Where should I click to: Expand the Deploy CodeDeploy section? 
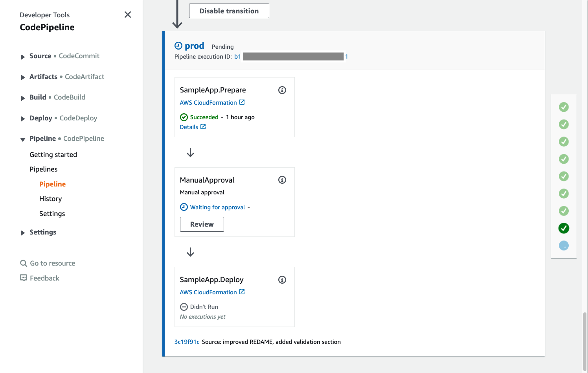click(23, 119)
